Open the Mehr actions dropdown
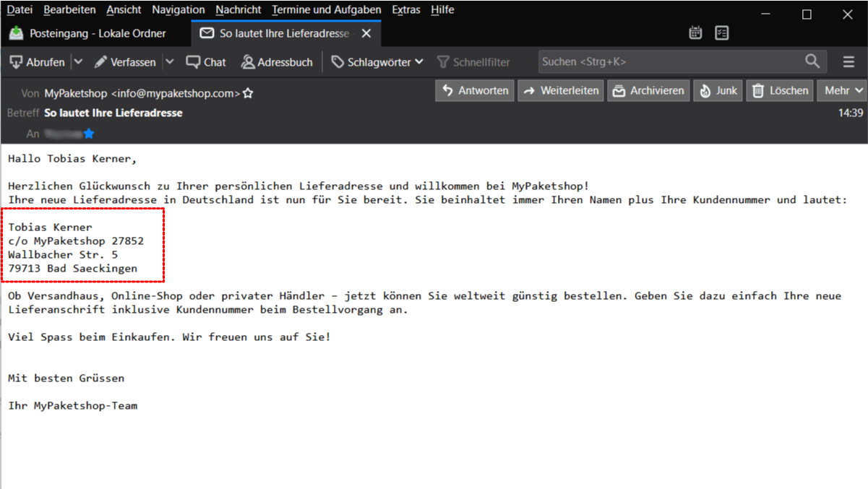 tap(842, 90)
